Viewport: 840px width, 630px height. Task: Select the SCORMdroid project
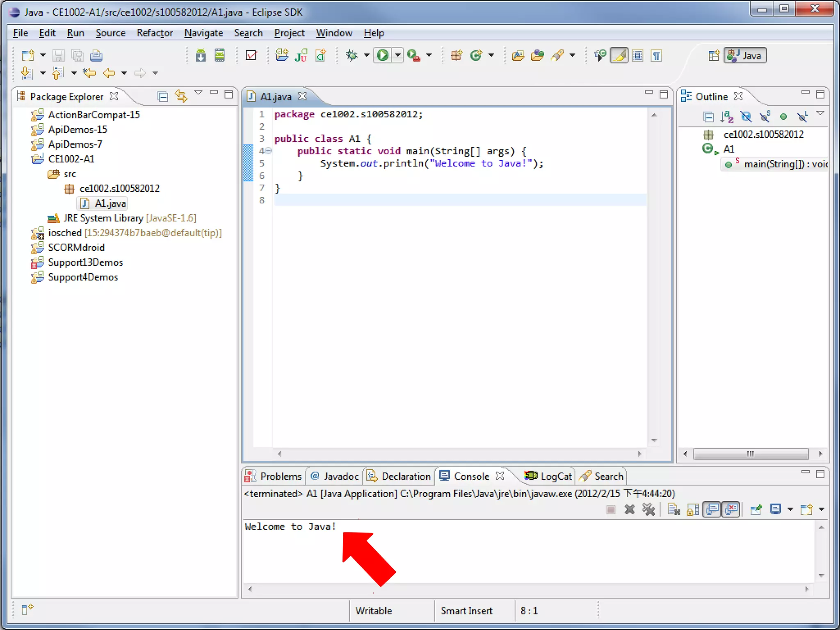coord(68,248)
